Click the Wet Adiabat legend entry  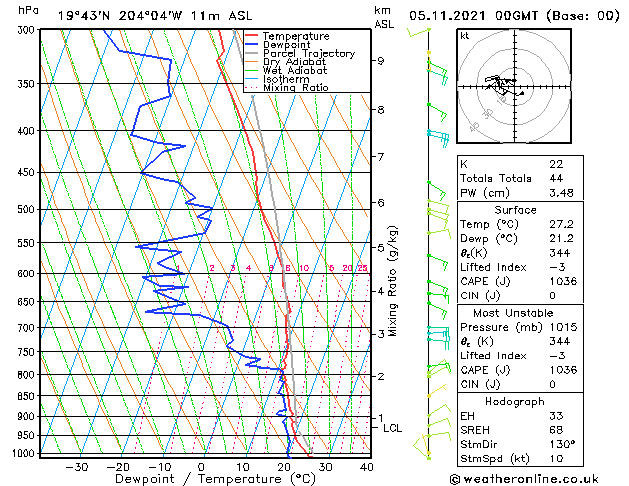[295, 70]
